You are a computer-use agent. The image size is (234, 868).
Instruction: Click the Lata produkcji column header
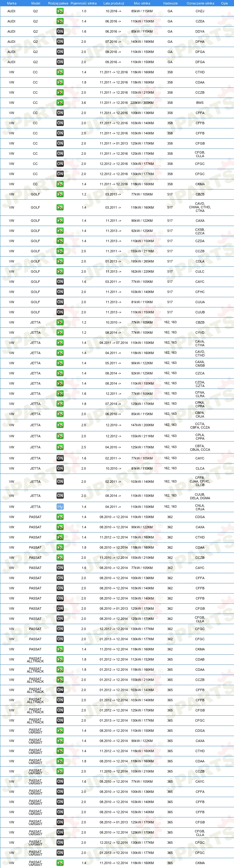pyautogui.click(x=113, y=3)
